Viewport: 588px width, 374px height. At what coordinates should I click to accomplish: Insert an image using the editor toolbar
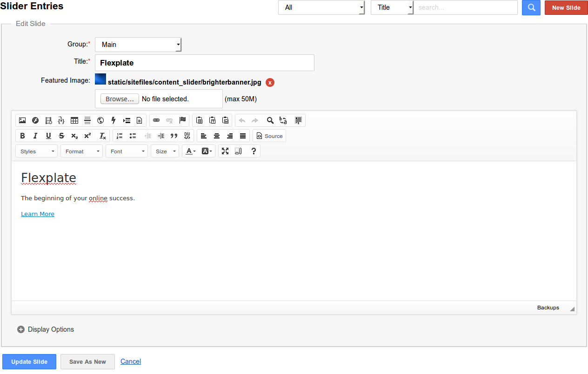(22, 120)
